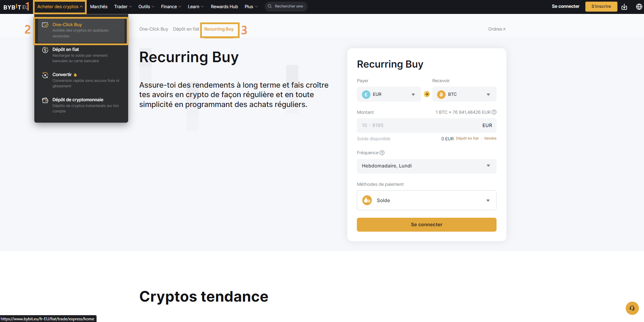The image size is (644, 322).
Task: Click the Montant amount input field
Action: click(x=408, y=125)
